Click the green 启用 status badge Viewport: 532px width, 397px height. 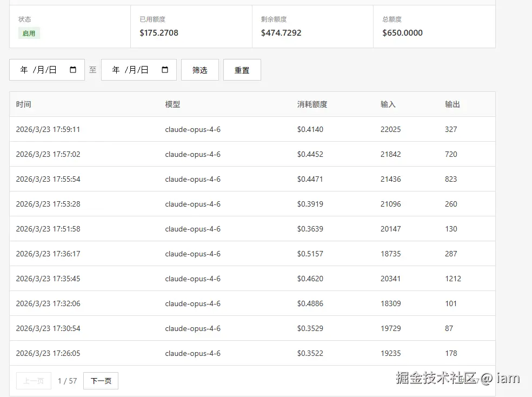(29, 33)
